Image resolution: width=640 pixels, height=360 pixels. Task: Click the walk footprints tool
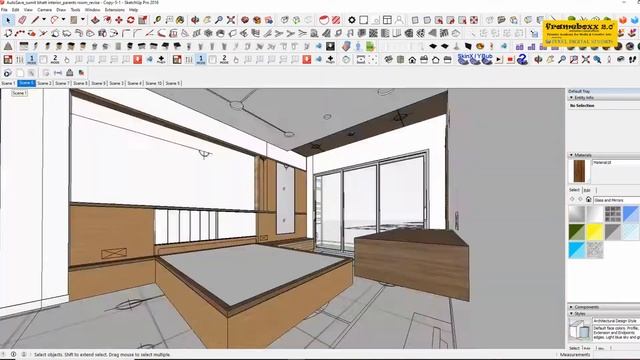pyautogui.click(x=632, y=60)
